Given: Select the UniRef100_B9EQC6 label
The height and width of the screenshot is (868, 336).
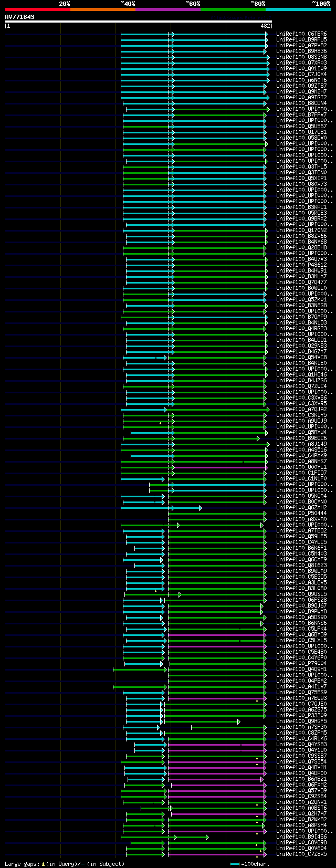Looking at the screenshot, I should click(301, 438).
